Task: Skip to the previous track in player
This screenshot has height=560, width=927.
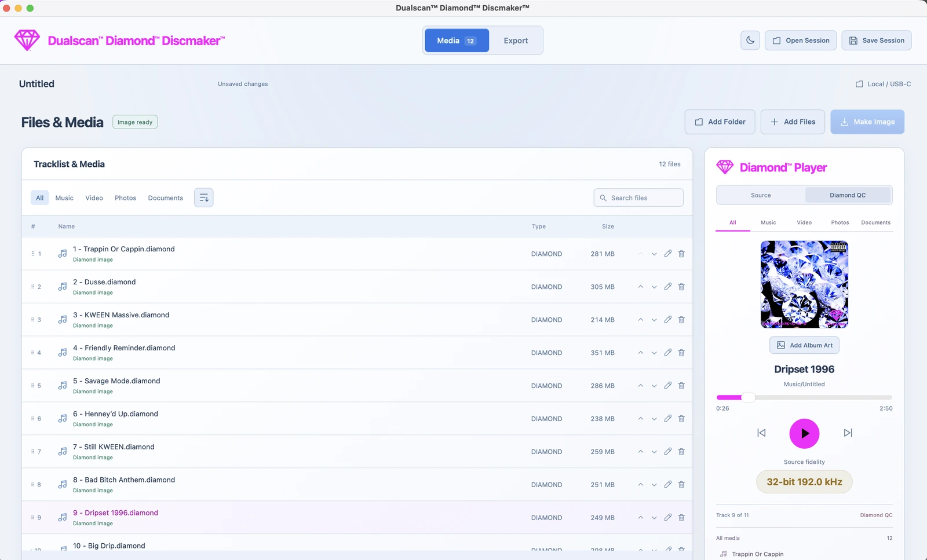Action: (761, 433)
